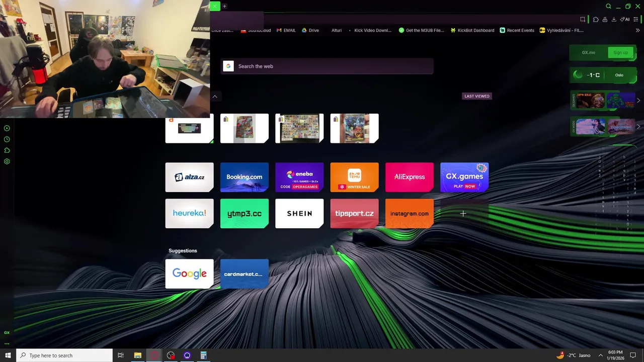Open the sidebar extensions cube icon

coord(7,150)
